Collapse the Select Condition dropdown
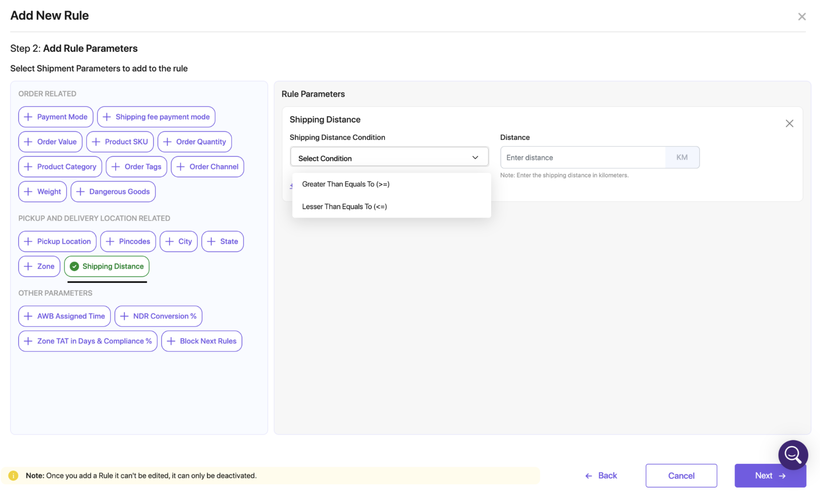The height and width of the screenshot is (504, 820). tap(389, 157)
